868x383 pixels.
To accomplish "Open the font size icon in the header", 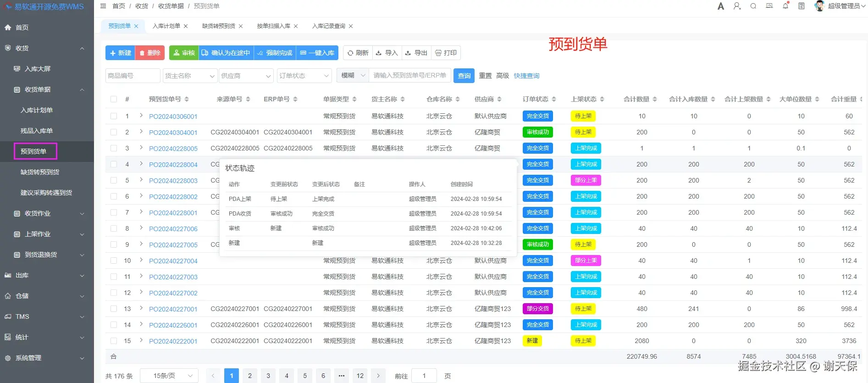I will tap(721, 6).
